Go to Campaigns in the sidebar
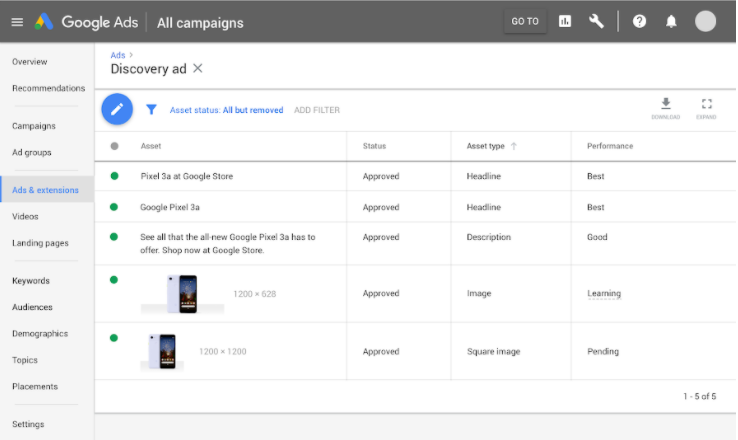 click(34, 126)
